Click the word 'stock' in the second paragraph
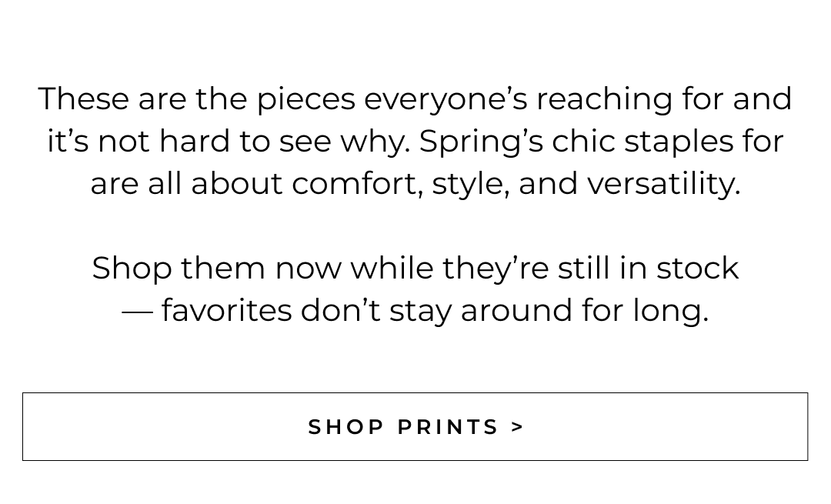This screenshot has height=504, width=831. pos(697,269)
